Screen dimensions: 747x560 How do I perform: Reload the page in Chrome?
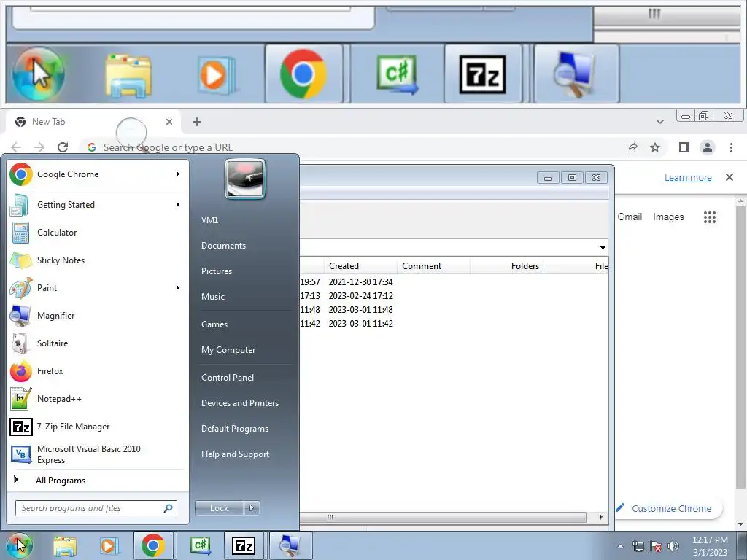pos(63,147)
